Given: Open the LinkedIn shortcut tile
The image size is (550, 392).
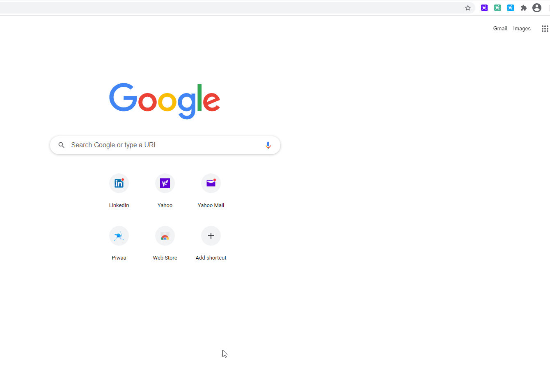Looking at the screenshot, I should click(119, 191).
